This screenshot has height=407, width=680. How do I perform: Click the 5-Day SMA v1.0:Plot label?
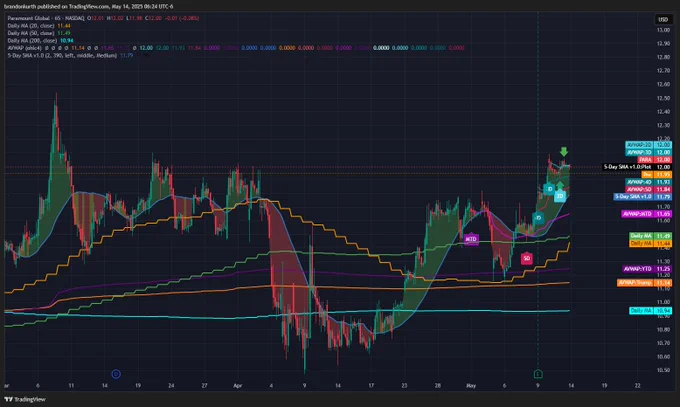(637, 167)
